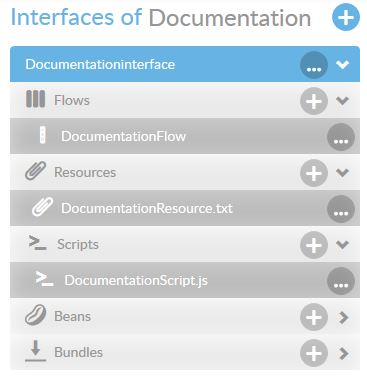Collapse the Flows section

342,100
